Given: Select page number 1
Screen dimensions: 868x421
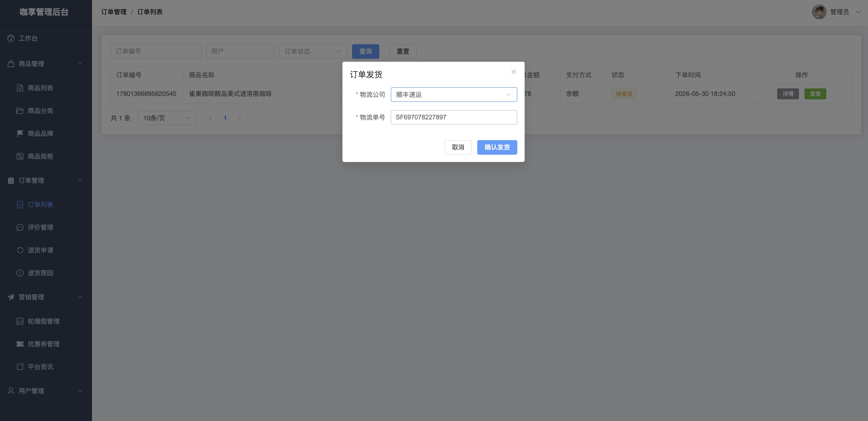Looking at the screenshot, I should point(225,118).
